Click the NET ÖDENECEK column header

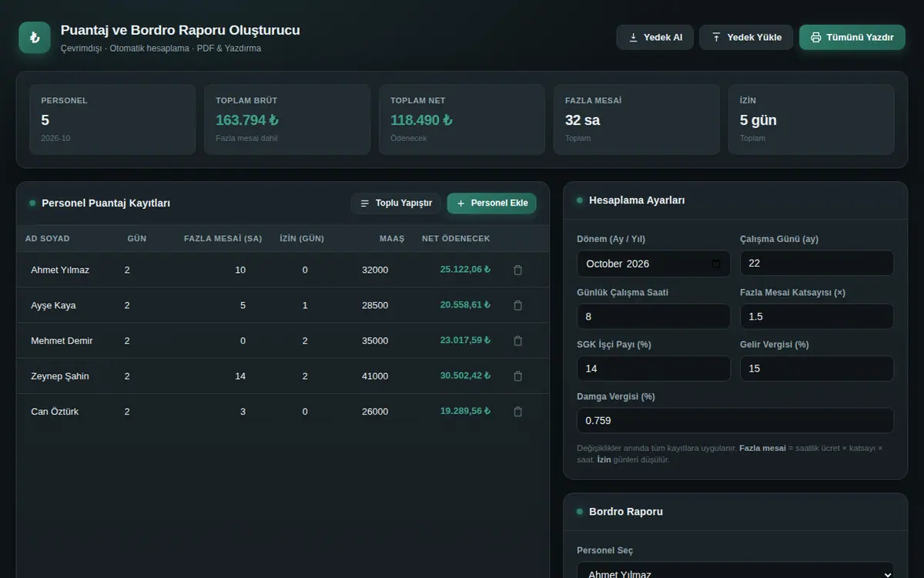click(456, 239)
